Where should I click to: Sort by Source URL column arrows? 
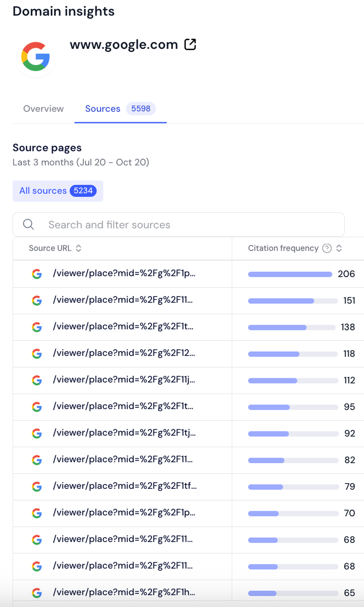(x=78, y=248)
